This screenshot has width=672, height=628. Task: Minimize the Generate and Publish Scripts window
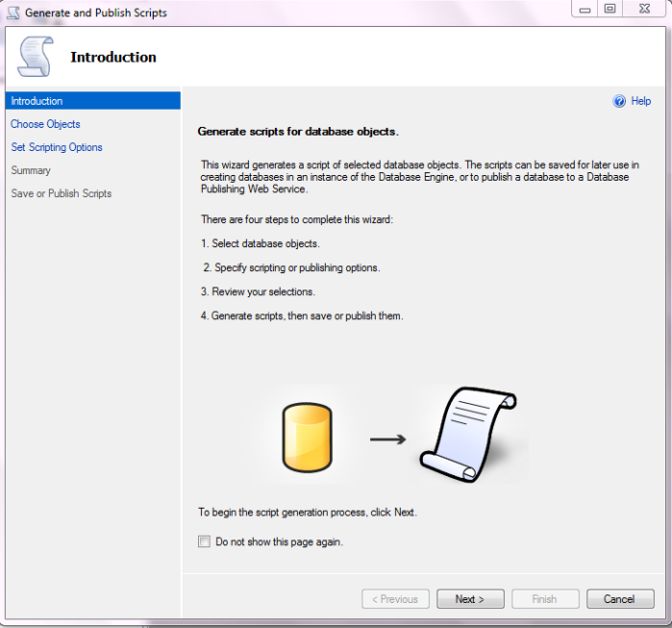pyautogui.click(x=585, y=10)
